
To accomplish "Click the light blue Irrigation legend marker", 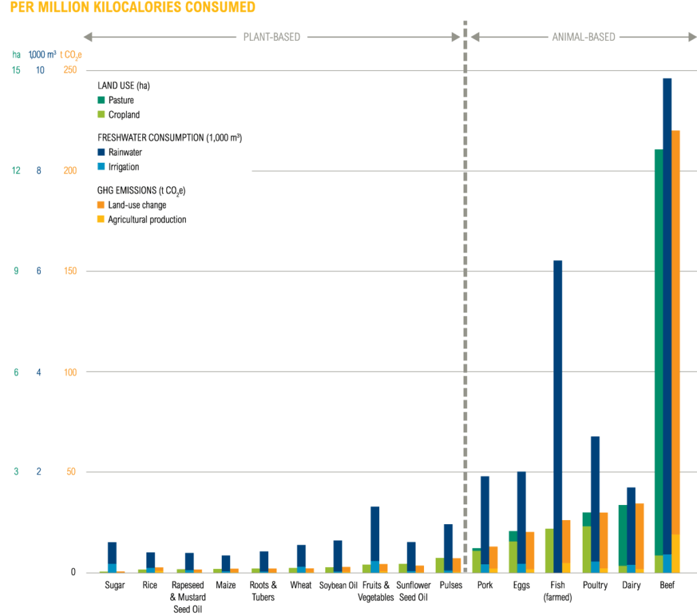I will (x=101, y=167).
